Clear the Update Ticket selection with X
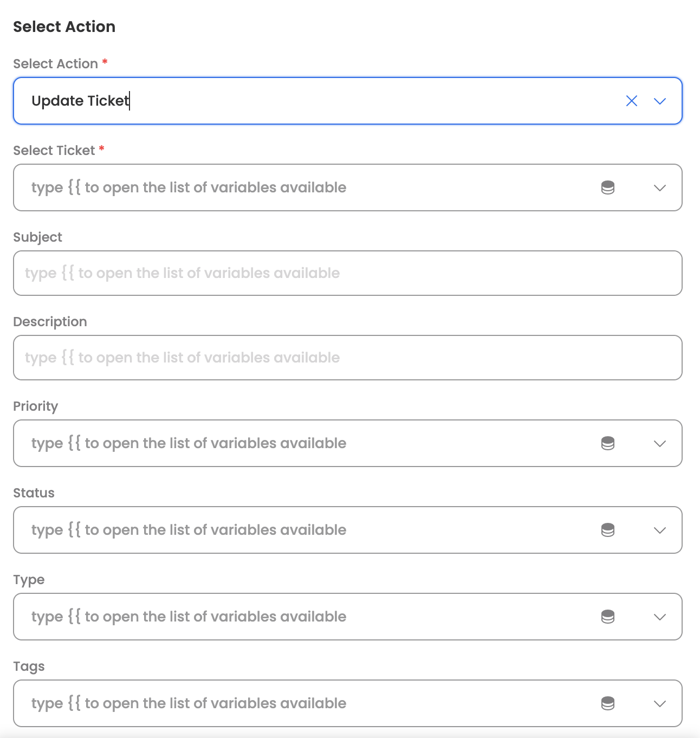 click(631, 101)
